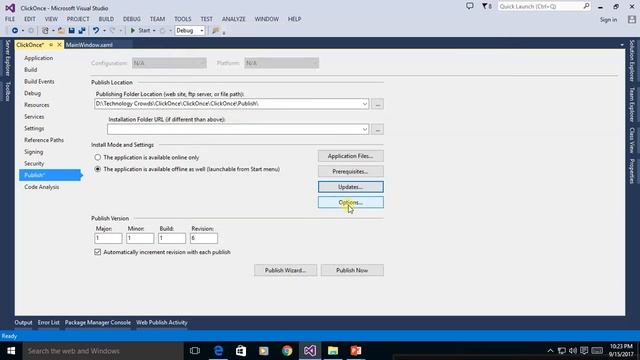Screen dimensions: 640x360
Task: Open the Windows Start button
Action: [x=11, y=351]
